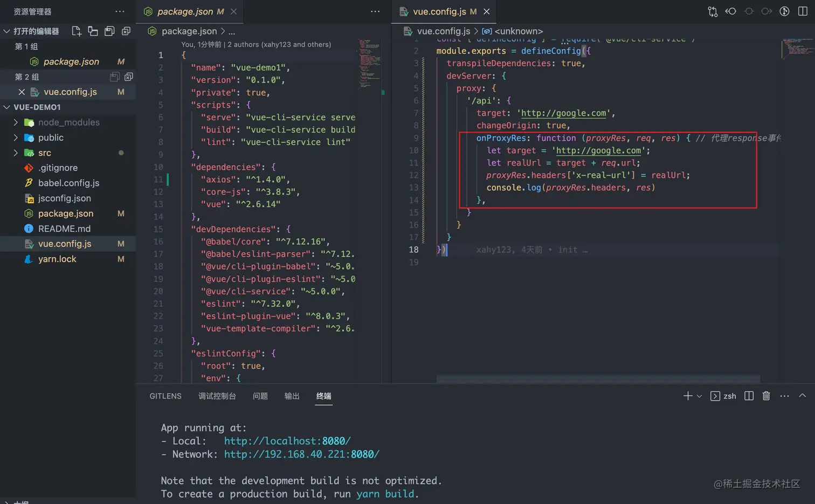Click Save All icon in open editors header
This screenshot has width=815, height=504.
pos(109,31)
